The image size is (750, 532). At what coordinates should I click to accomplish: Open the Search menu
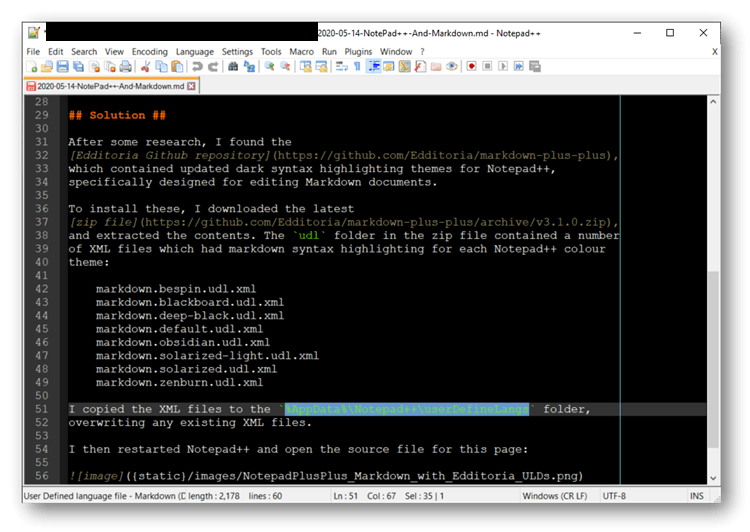84,52
